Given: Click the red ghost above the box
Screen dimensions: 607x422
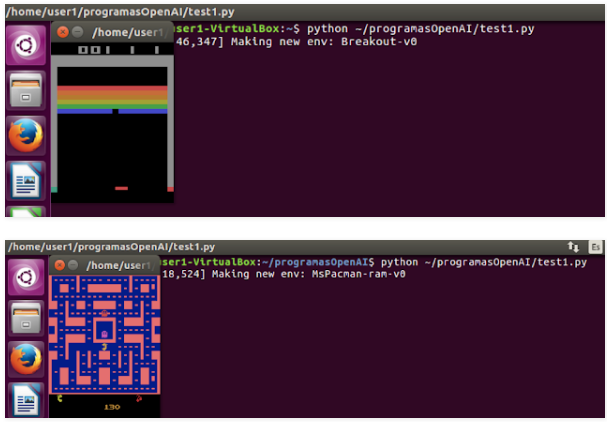Looking at the screenshot, I should click(104, 313).
